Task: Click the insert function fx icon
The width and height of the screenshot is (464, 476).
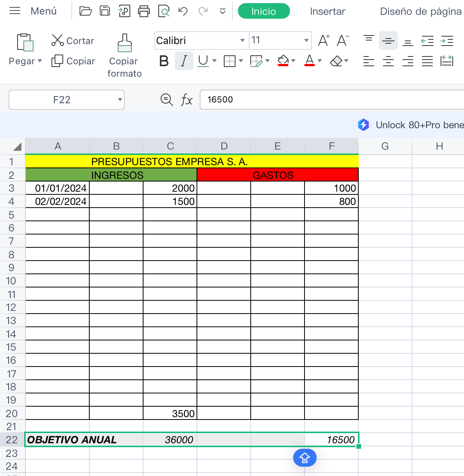Action: point(186,100)
